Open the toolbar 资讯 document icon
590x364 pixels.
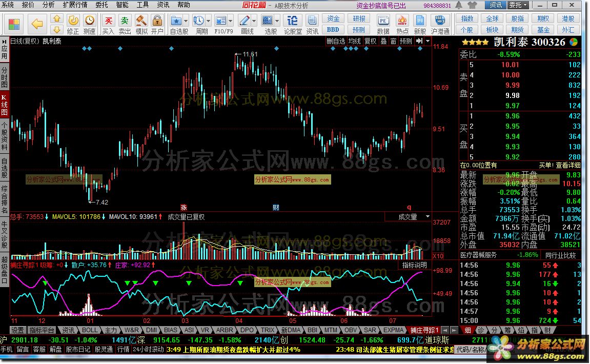[312, 21]
